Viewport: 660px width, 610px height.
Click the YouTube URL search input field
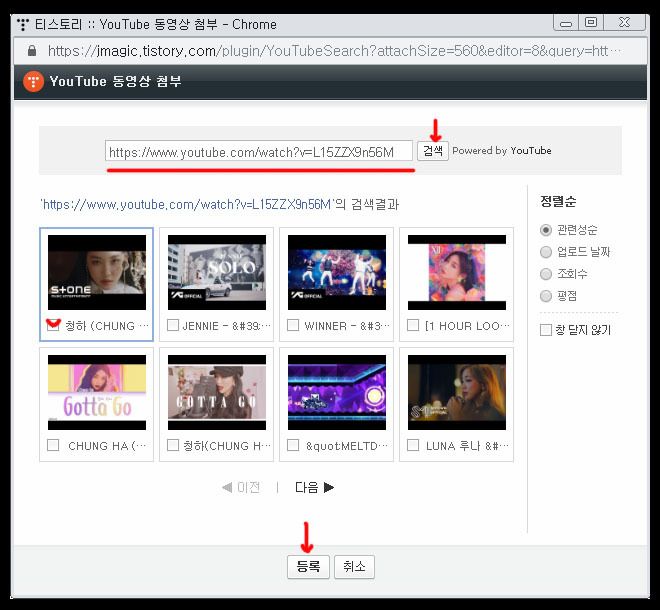(x=259, y=151)
